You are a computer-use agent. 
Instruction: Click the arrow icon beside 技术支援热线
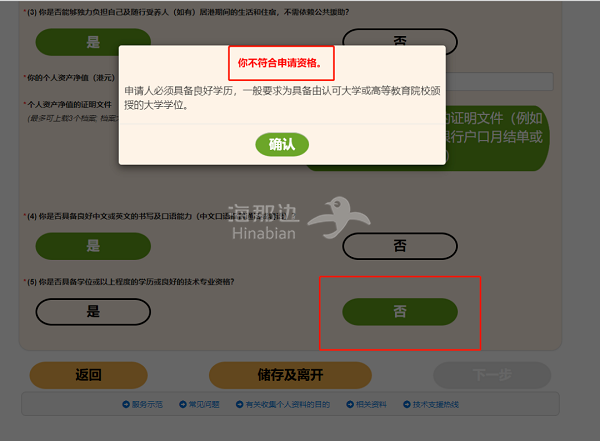pyautogui.click(x=407, y=404)
